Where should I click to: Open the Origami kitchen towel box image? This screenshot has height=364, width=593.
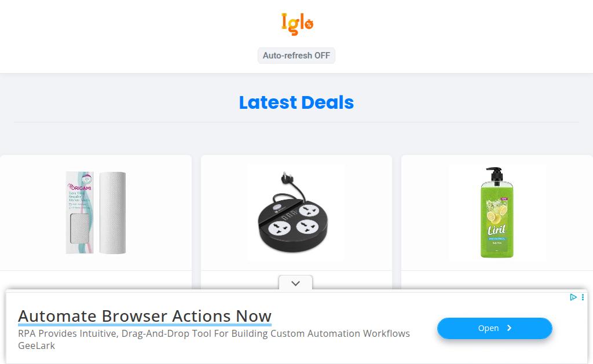coord(79,212)
